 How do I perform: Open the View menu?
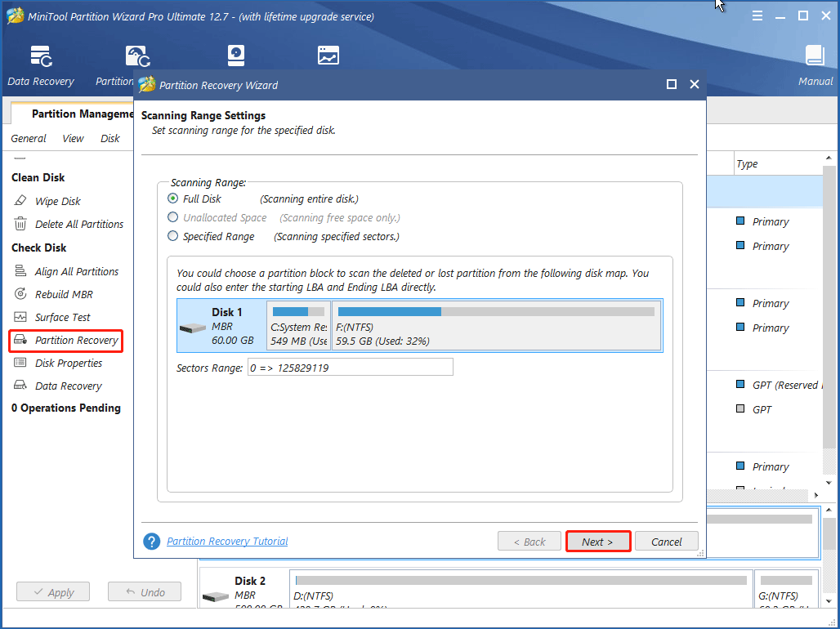pyautogui.click(x=73, y=138)
